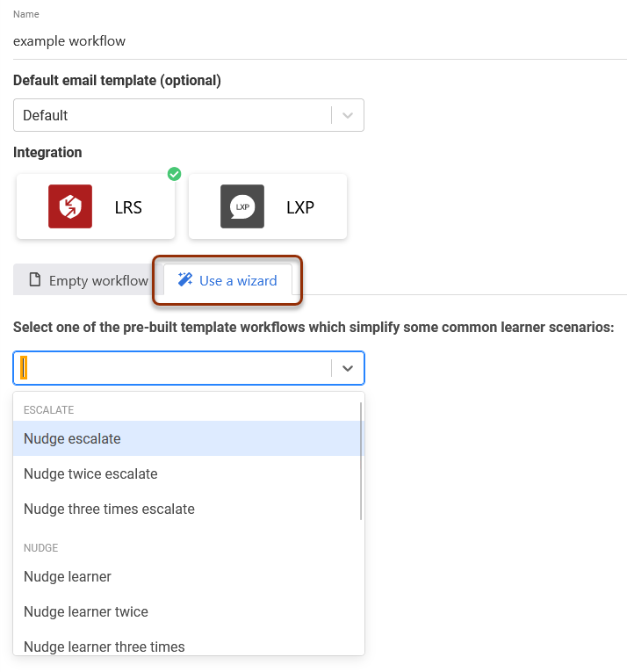The image size is (627, 672).
Task: Collapse the template workflows dropdown chevron
Action: pos(348,368)
